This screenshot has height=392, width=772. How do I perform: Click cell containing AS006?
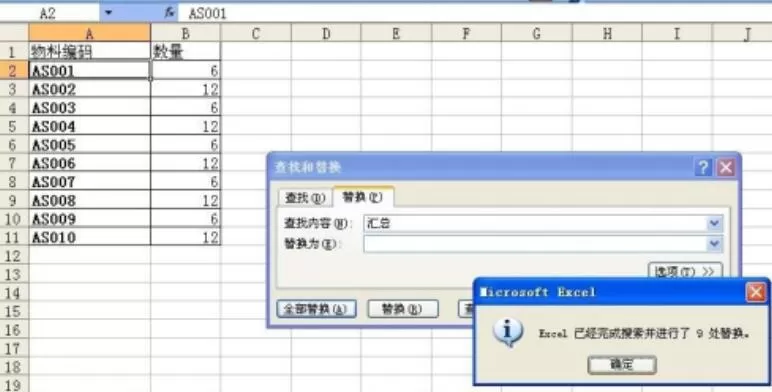pos(89,163)
